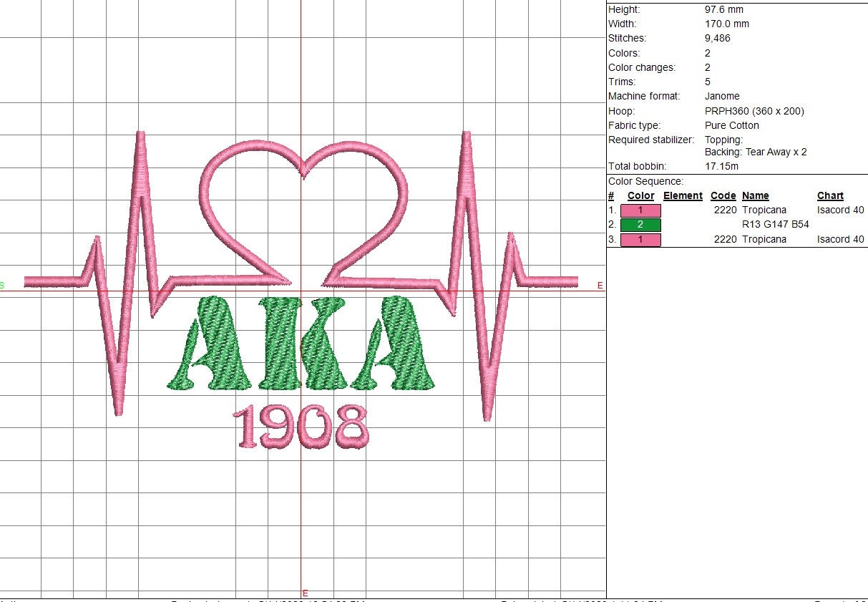Click the Chart column header
868x602 pixels.
click(829, 195)
